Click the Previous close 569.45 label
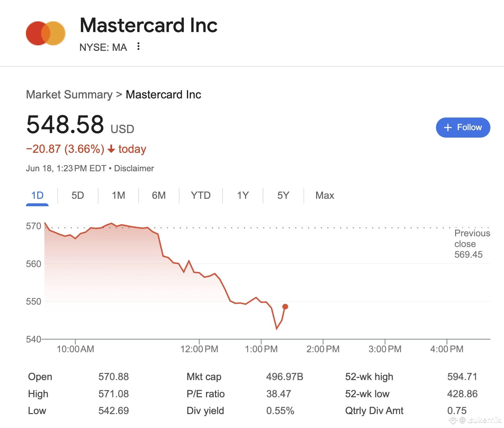 pos(472,244)
